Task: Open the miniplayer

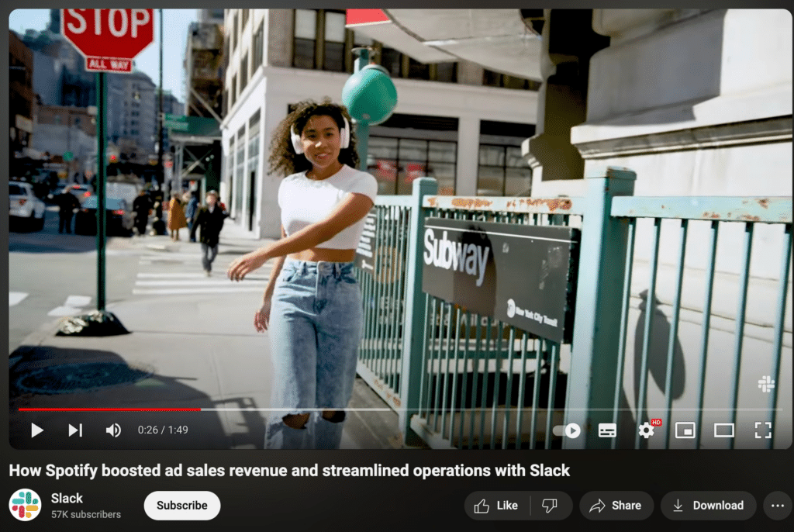Action: [685, 430]
